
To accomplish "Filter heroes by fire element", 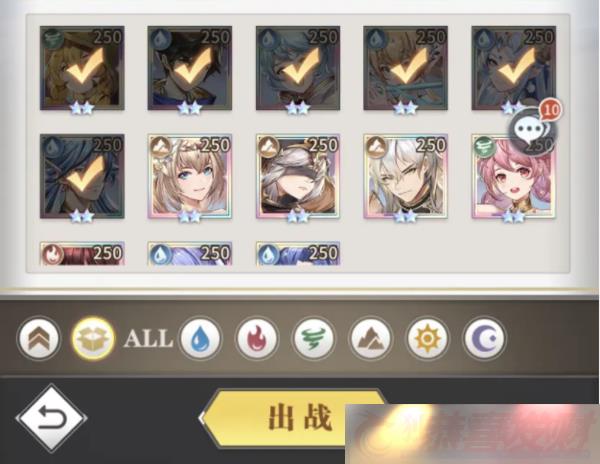I will (x=257, y=339).
